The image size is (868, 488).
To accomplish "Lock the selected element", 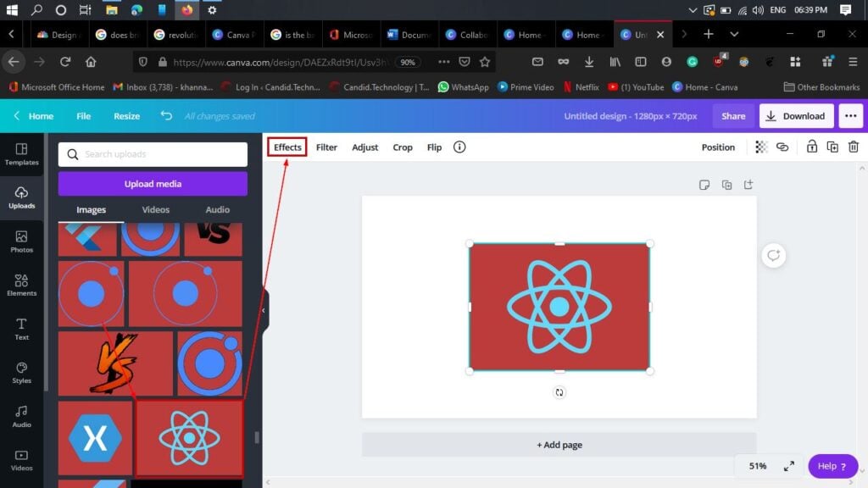I will [811, 147].
